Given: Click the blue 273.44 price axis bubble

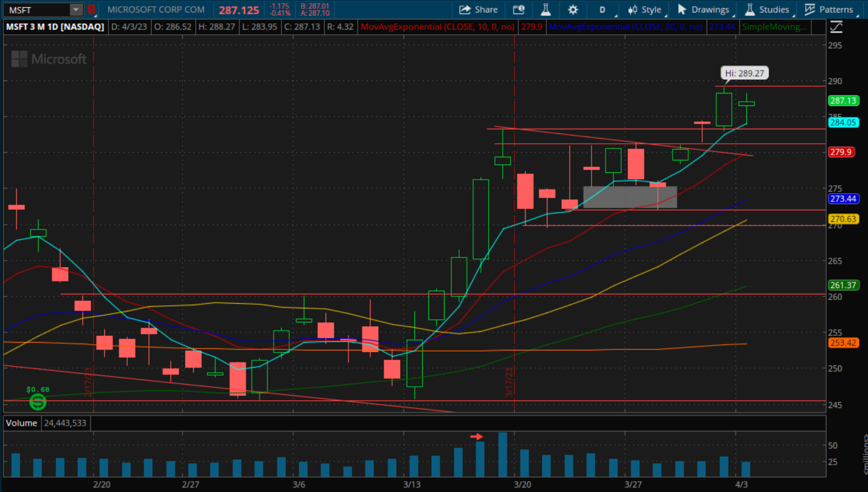Looking at the screenshot, I should 843,199.
